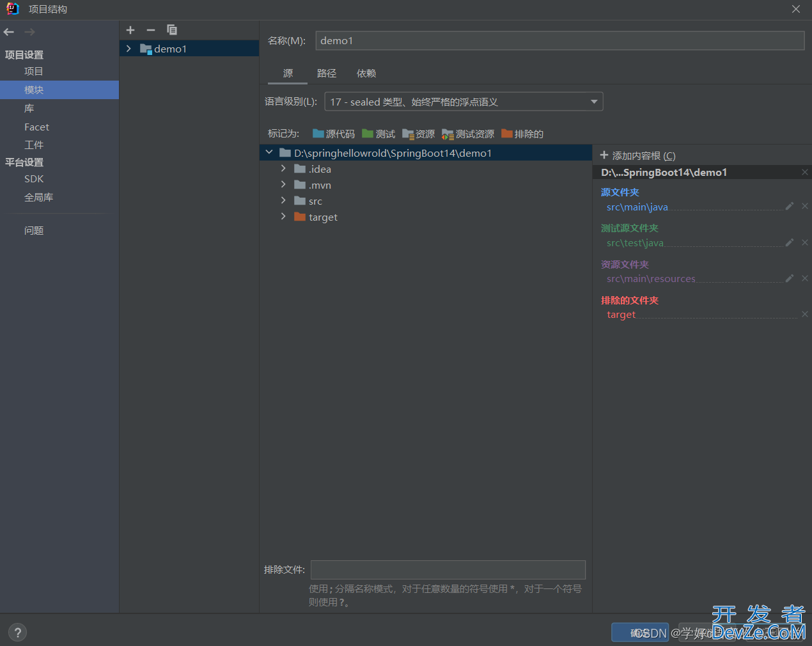Edit properties of src\main\resources folder
Screen dimensions: 812x646
pos(790,278)
